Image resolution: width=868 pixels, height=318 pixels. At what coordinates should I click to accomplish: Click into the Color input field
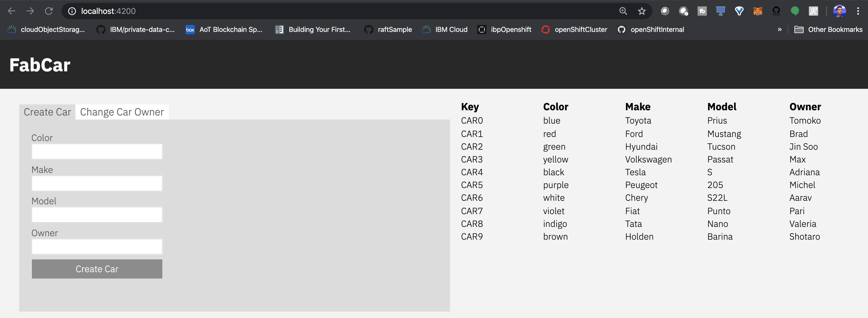click(97, 151)
